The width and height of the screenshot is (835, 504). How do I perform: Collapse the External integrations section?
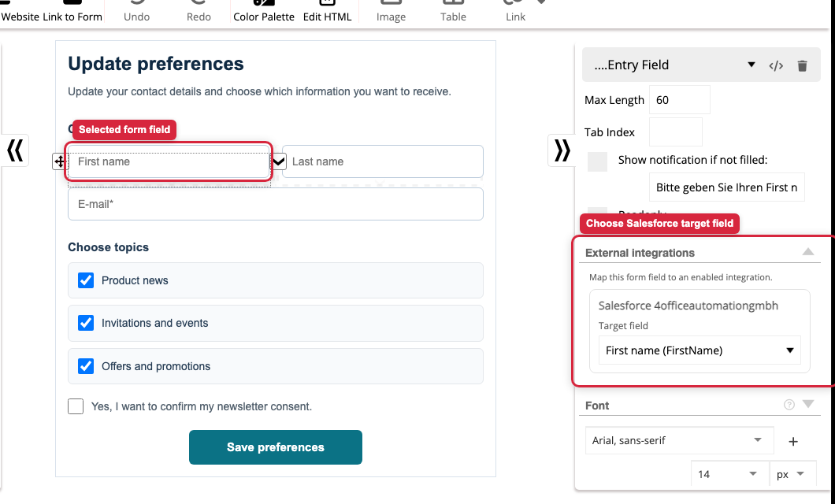click(808, 252)
